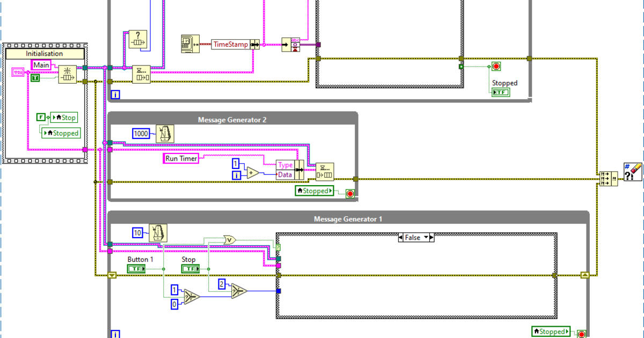Toggle the Button 1 boolean terminal
This screenshot has width=644, height=338.
coord(136,268)
